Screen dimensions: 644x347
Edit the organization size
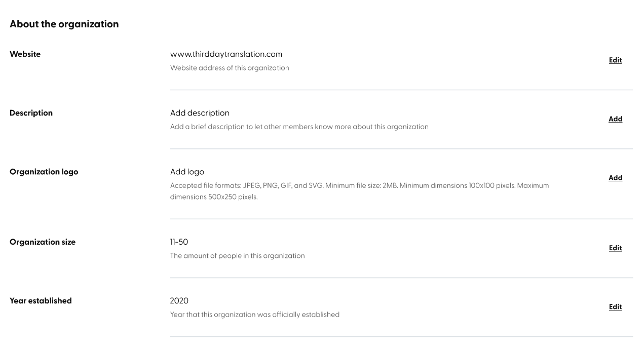pyautogui.click(x=615, y=248)
